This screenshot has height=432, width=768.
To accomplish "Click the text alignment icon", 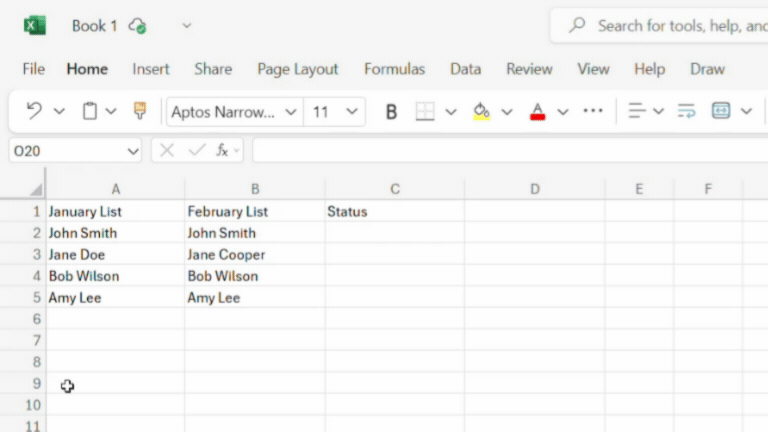I will pyautogui.click(x=637, y=111).
